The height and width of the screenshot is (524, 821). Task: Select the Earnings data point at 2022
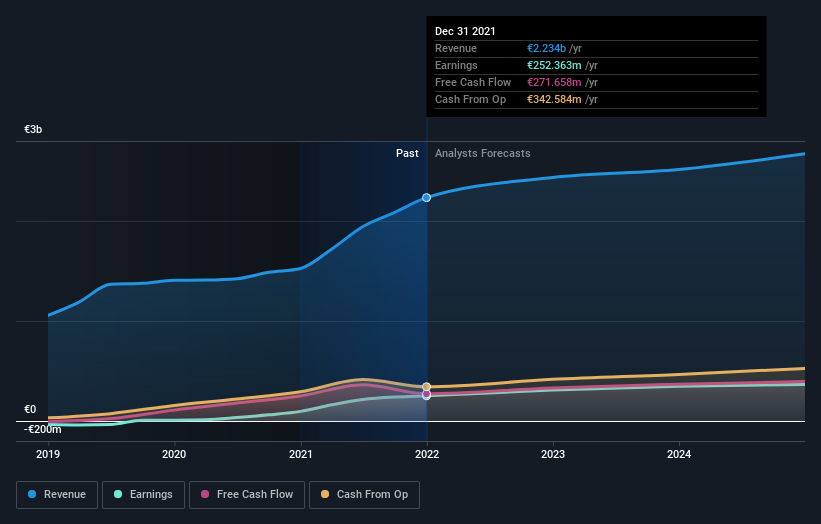point(427,396)
